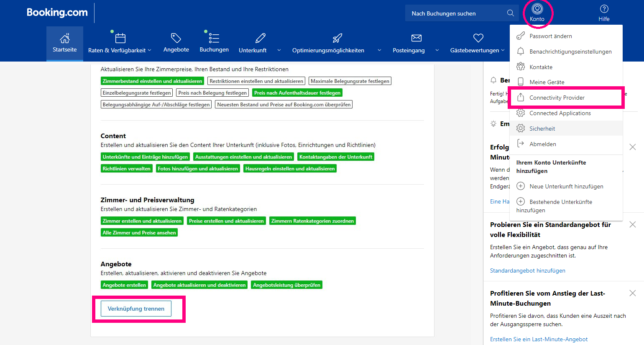Click the Verknüpfung trennen button
The width and height of the screenshot is (644, 345).
136,309
